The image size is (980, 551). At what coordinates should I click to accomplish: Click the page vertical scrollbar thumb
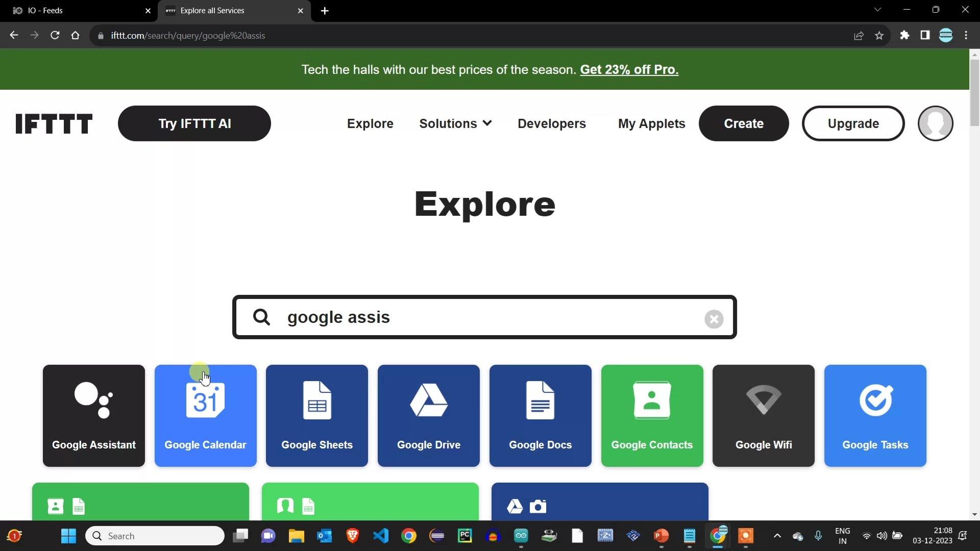[974, 92]
